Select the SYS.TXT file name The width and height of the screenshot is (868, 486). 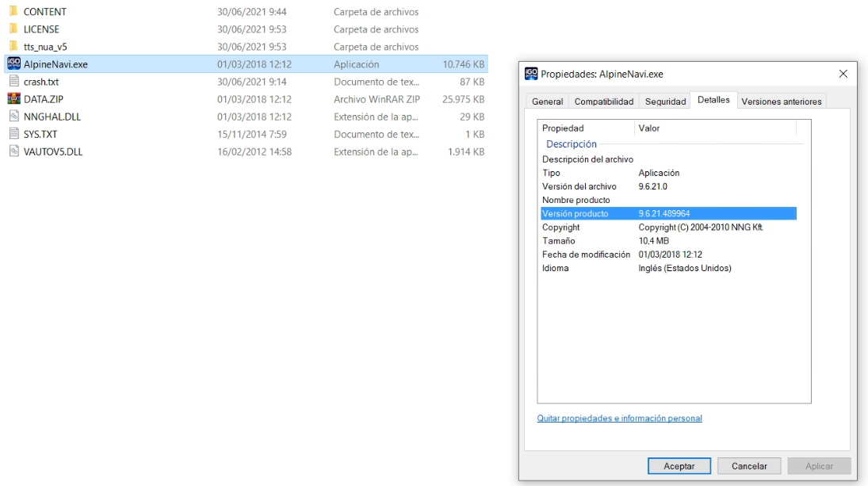40,134
